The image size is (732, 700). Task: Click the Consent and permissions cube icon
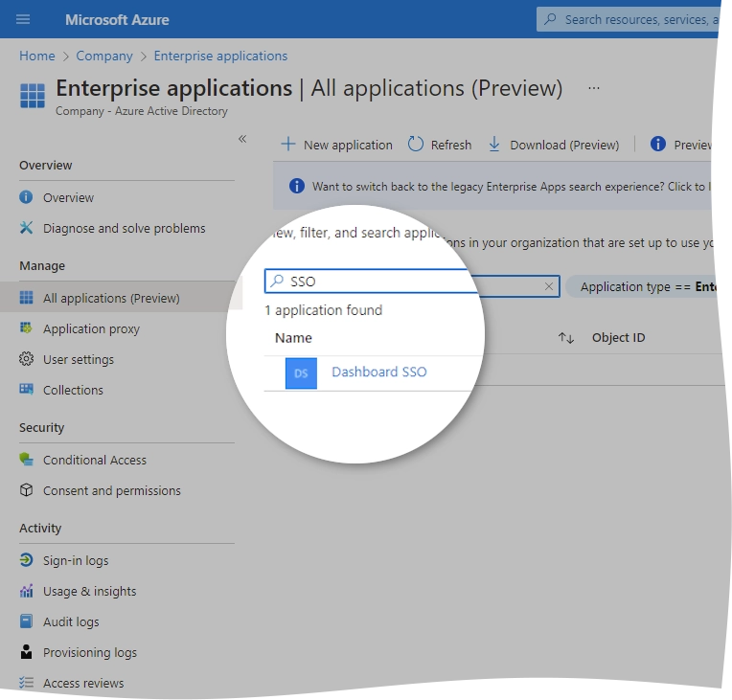pyautogui.click(x=26, y=490)
